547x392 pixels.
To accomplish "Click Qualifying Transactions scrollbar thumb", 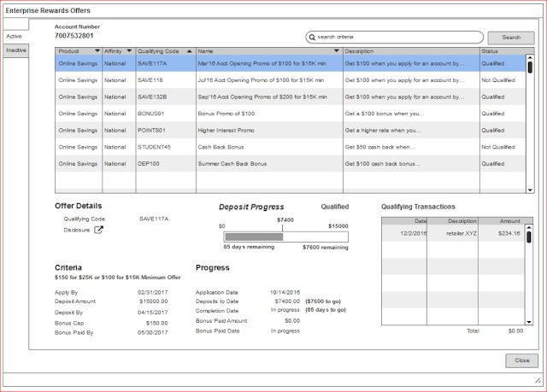I will [529, 237].
